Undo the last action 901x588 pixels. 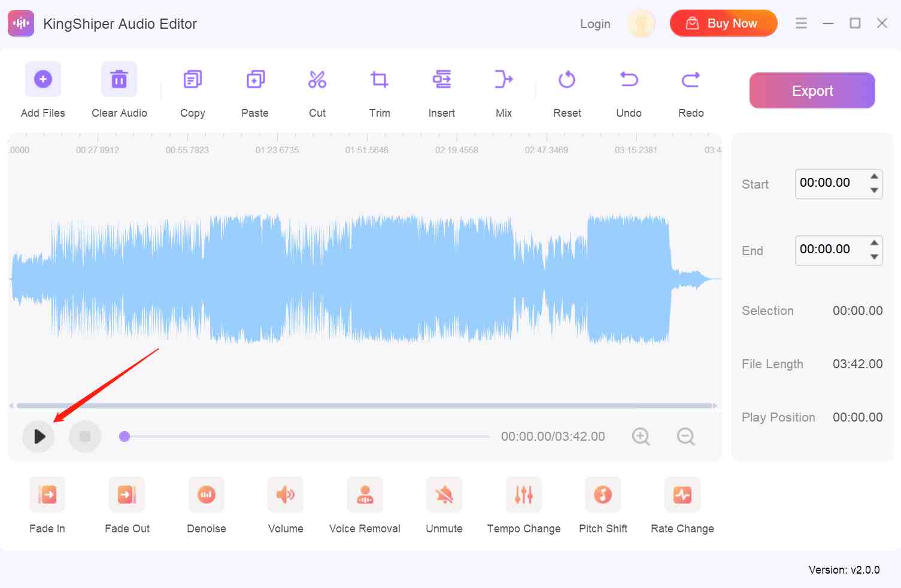pos(629,79)
